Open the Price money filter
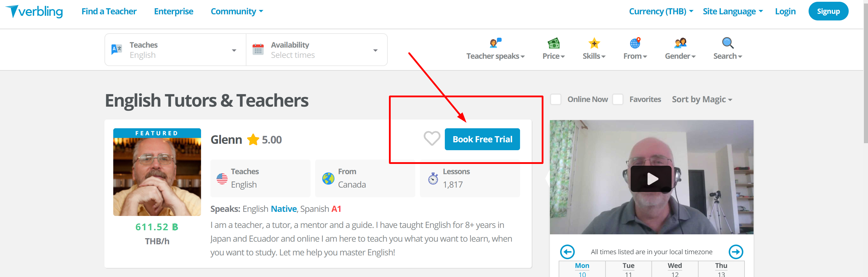 (553, 49)
